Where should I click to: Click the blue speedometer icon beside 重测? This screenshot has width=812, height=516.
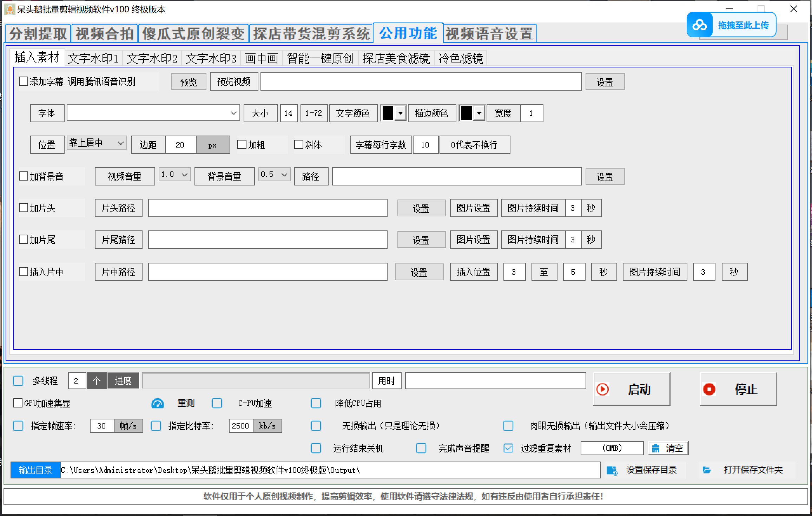pyautogui.click(x=158, y=403)
